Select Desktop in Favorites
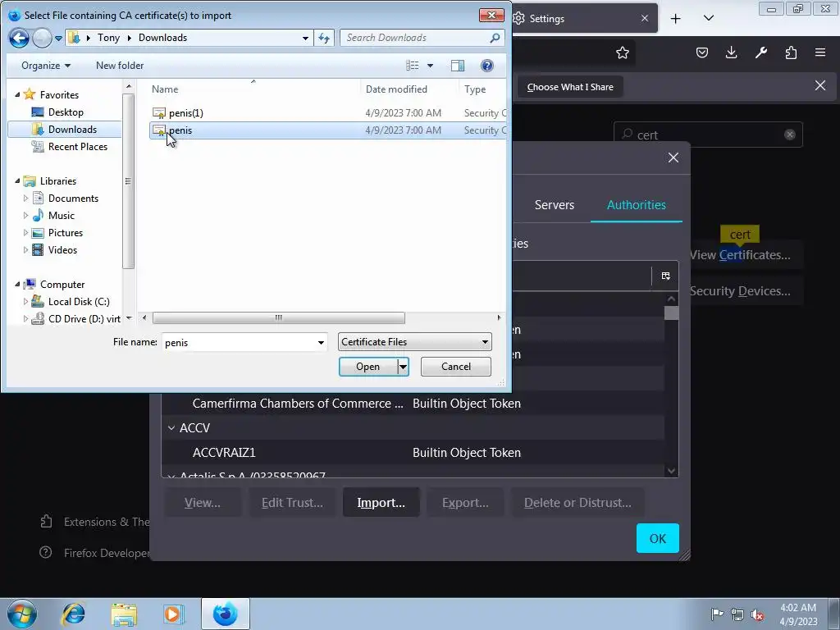This screenshot has height=630, width=840. 66,112
